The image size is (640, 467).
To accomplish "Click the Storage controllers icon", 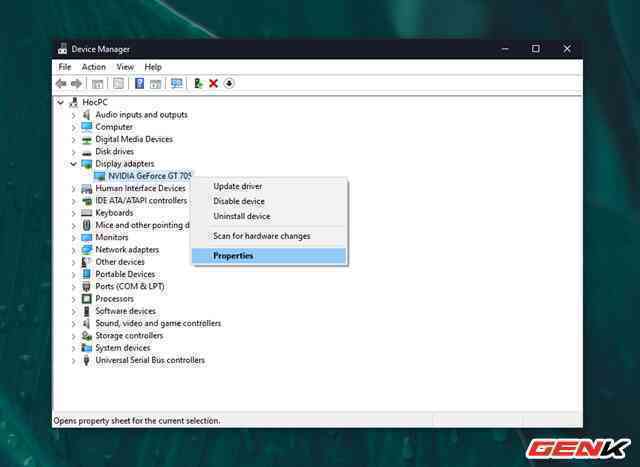I will click(87, 336).
